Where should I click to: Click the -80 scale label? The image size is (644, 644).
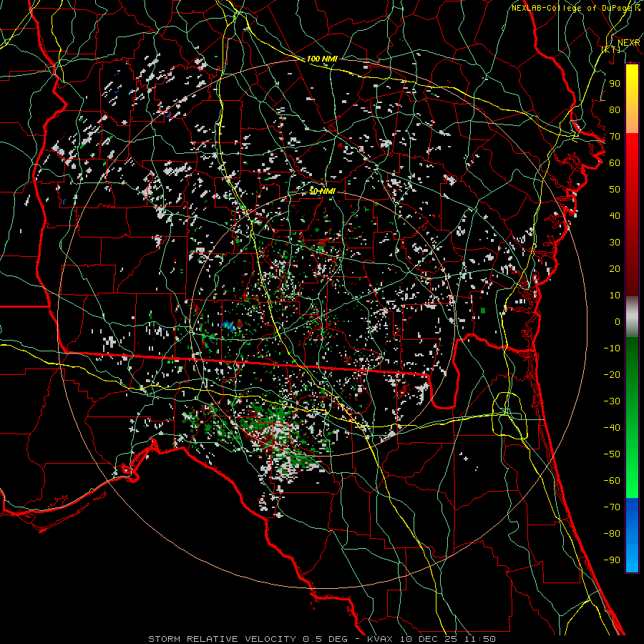point(612,534)
